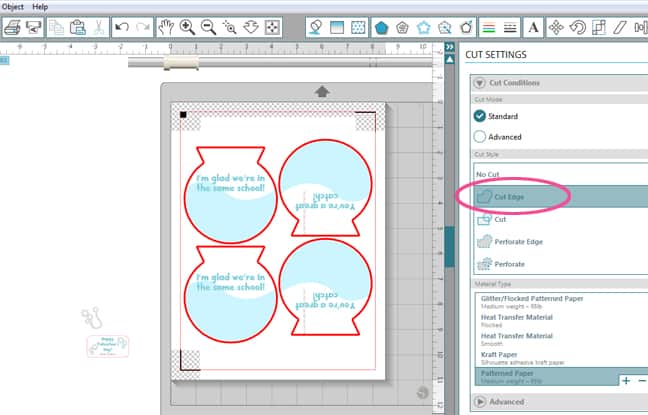Viewport: 648px width, 415px height.
Task: Click the Zoom Out magnifier
Action: (x=209, y=28)
